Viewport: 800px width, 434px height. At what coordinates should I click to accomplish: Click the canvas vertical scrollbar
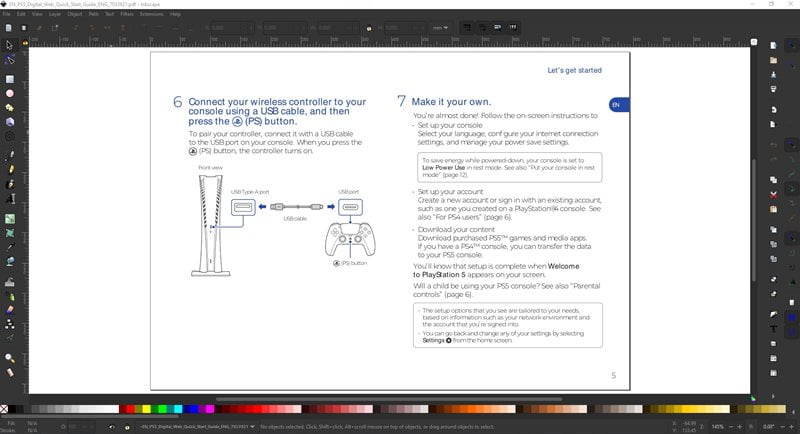tap(754, 220)
